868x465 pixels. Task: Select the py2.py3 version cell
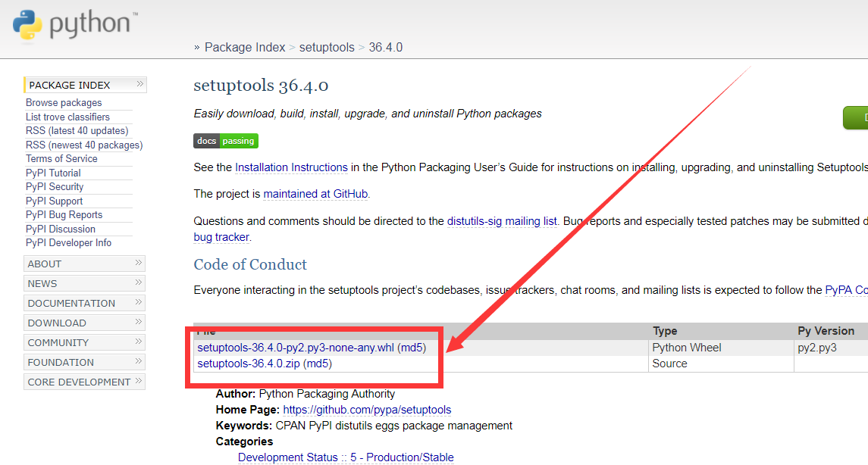817,347
